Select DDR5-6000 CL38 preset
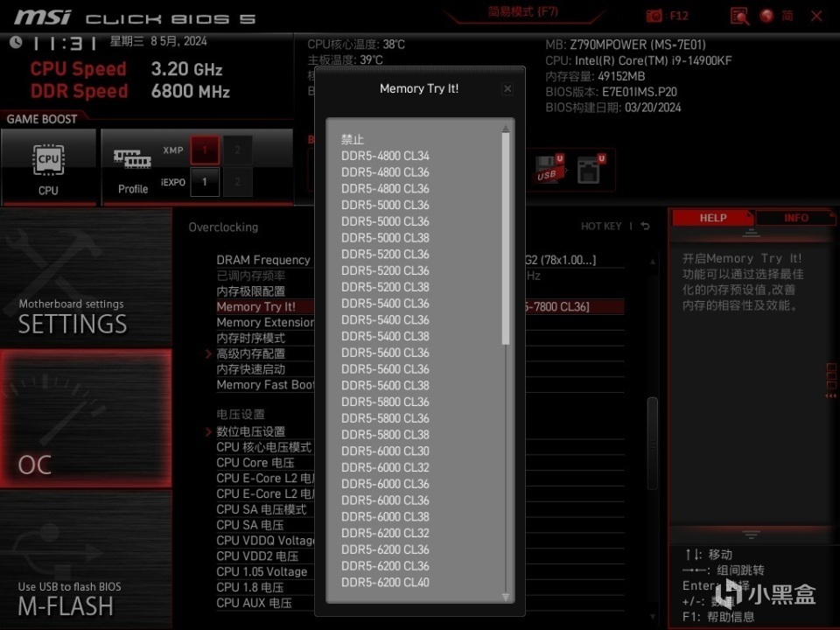Viewport: 840px width, 630px height. tap(385, 517)
